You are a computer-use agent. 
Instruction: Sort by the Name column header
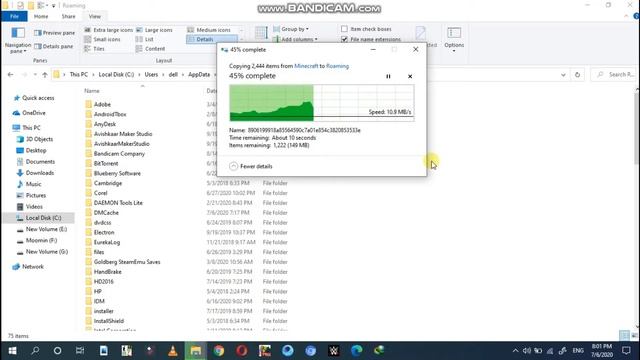pyautogui.click(x=92, y=91)
